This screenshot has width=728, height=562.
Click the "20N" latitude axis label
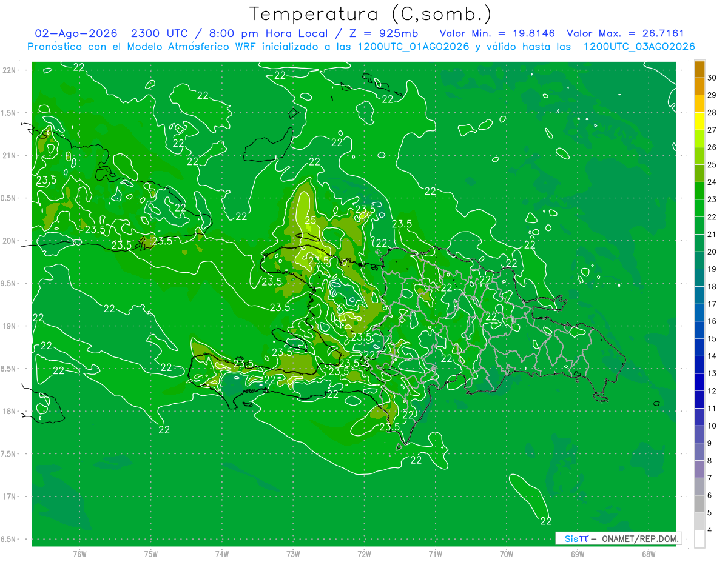(x=9, y=241)
